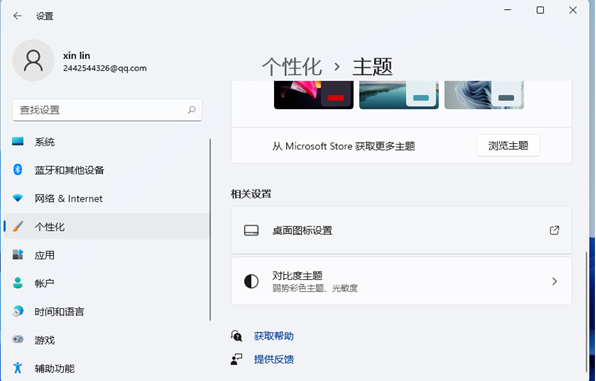The image size is (596, 381).
Task: Click the 应用 apps icon
Action: pos(18,254)
